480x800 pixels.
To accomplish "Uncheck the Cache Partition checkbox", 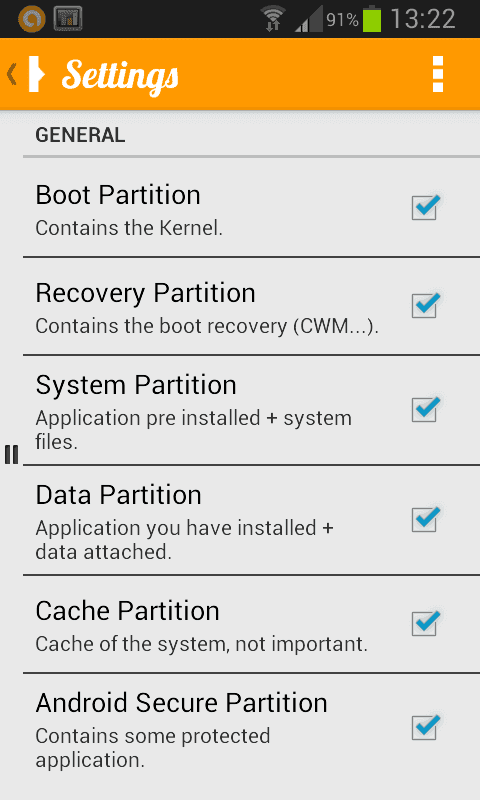I will pyautogui.click(x=425, y=623).
